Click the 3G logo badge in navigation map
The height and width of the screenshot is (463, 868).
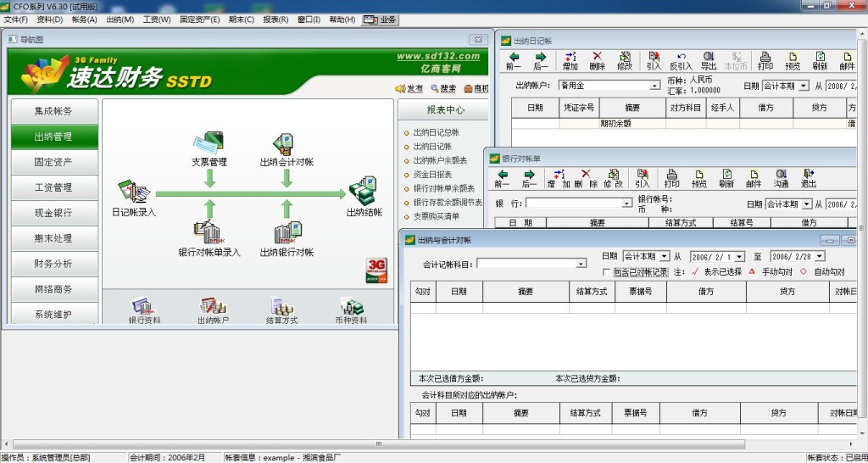click(377, 271)
